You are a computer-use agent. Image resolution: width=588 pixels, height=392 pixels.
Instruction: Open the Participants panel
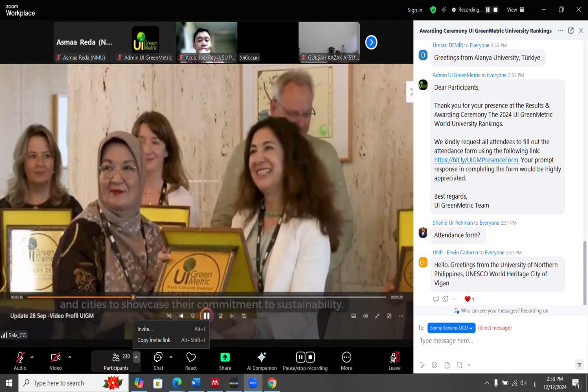(x=116, y=361)
